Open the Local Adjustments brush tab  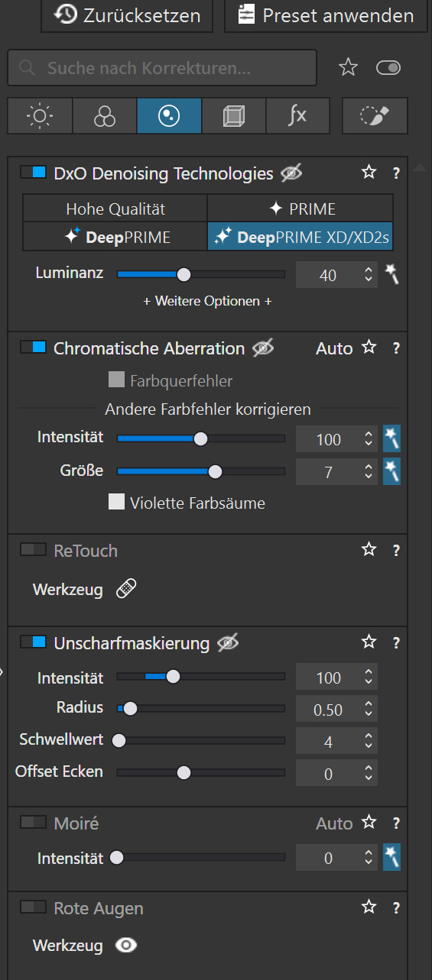[375, 116]
